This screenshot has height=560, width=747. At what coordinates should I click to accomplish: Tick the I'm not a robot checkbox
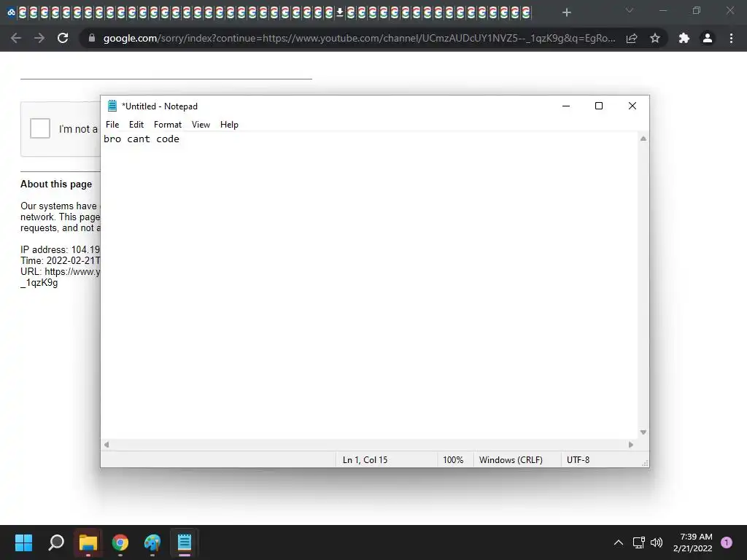click(40, 128)
